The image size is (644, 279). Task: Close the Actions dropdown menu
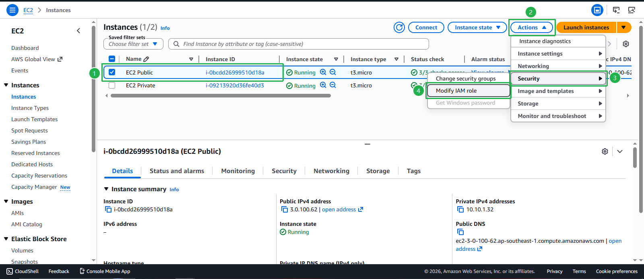[532, 27]
